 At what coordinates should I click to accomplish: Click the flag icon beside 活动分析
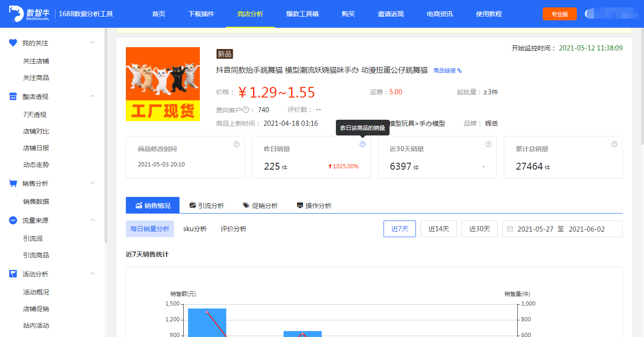coord(13,274)
